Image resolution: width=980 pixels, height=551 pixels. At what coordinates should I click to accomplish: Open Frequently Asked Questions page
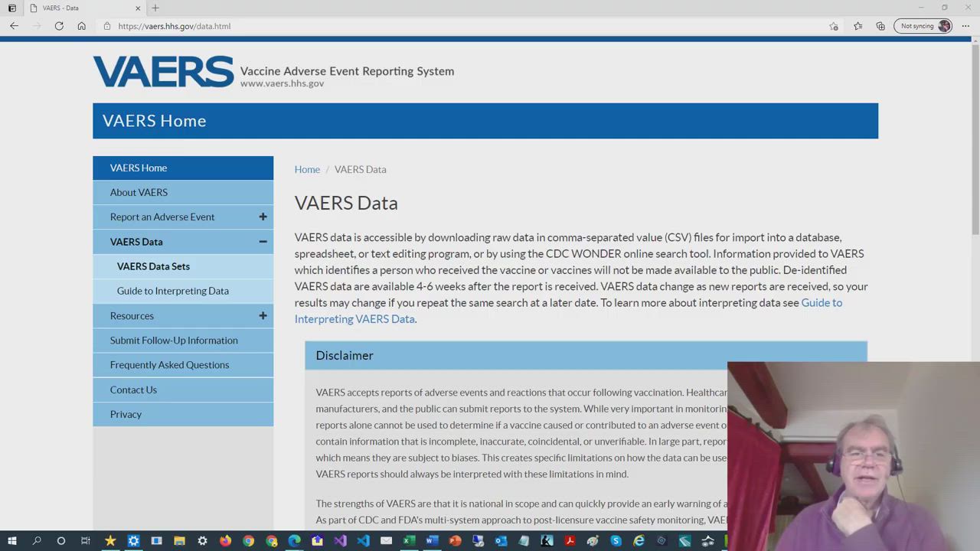pyautogui.click(x=169, y=365)
